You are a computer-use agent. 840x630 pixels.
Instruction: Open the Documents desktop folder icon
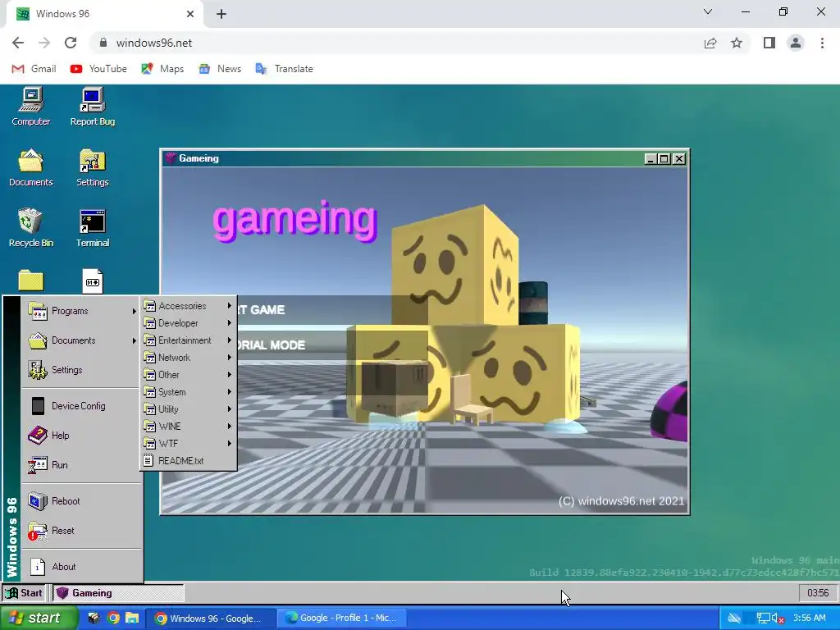pyautogui.click(x=31, y=167)
